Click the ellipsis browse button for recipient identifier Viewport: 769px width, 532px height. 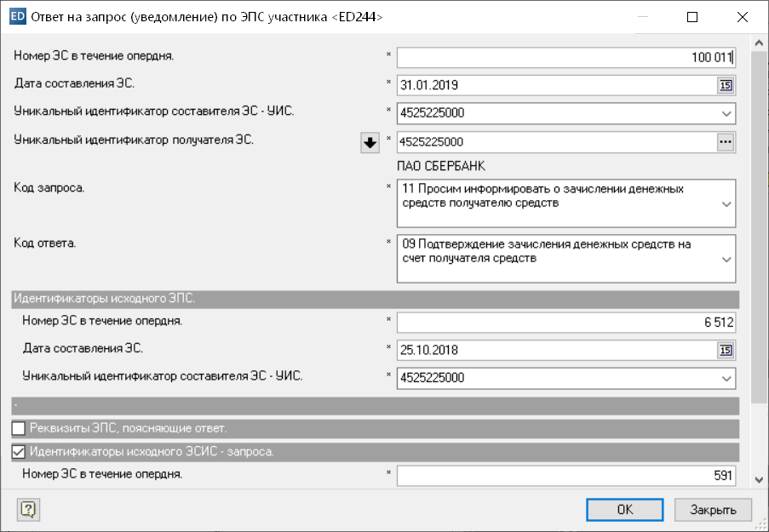(726, 142)
